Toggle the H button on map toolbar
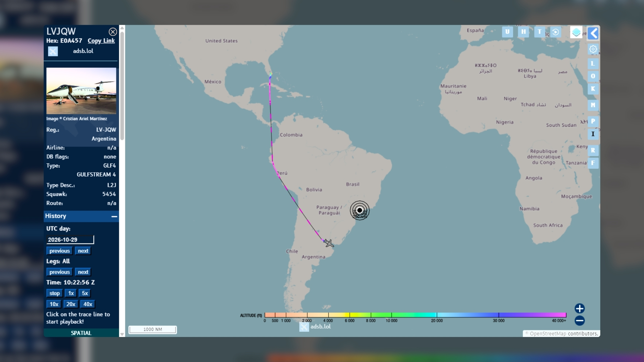Viewport: 644px width, 362px height. click(x=523, y=32)
